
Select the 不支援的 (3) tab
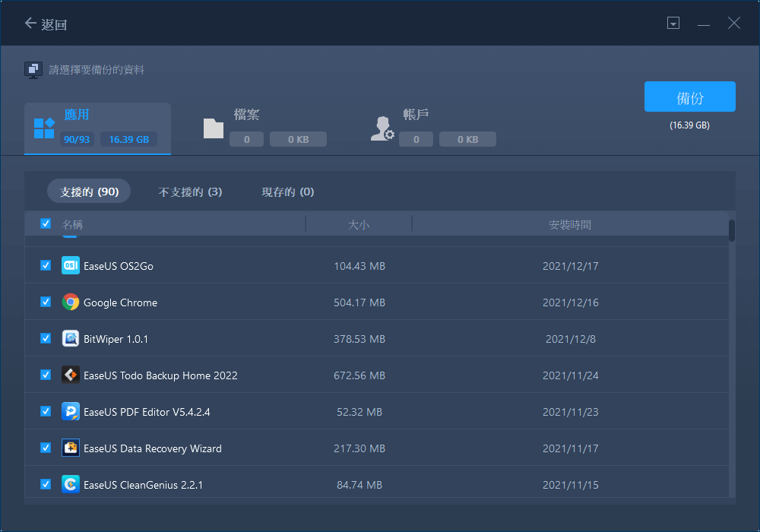click(190, 192)
